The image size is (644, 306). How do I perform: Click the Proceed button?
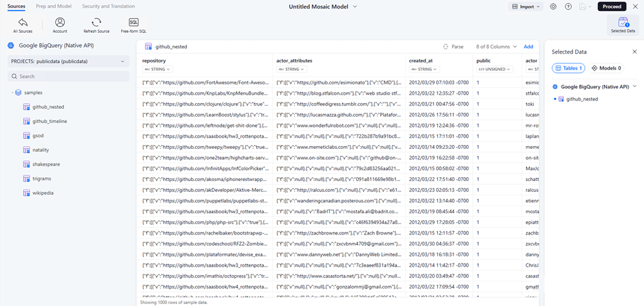[612, 6]
